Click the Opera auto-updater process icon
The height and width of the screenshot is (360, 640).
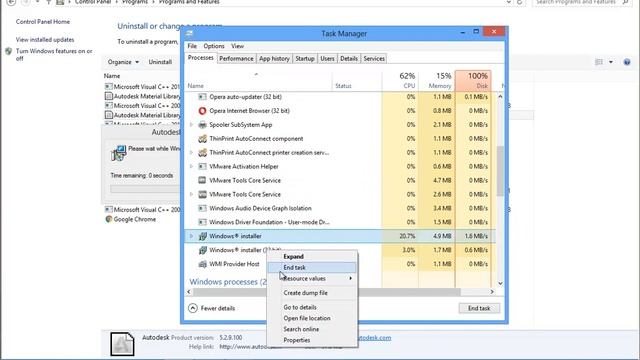202,97
